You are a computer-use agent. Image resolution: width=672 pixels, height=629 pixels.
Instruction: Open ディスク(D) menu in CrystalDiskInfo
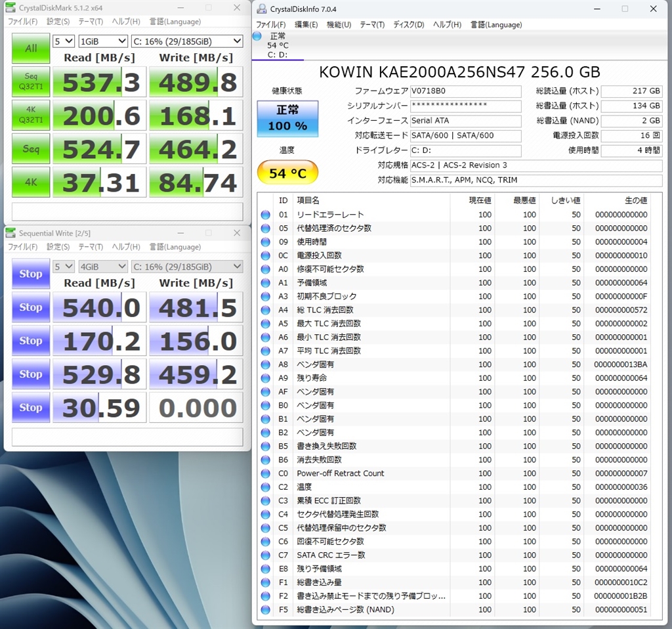(408, 25)
